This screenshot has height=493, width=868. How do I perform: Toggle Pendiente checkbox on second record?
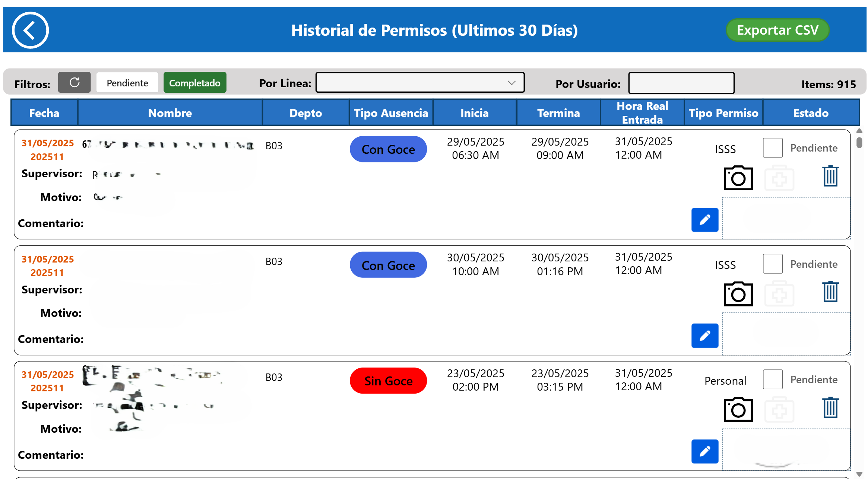click(772, 264)
